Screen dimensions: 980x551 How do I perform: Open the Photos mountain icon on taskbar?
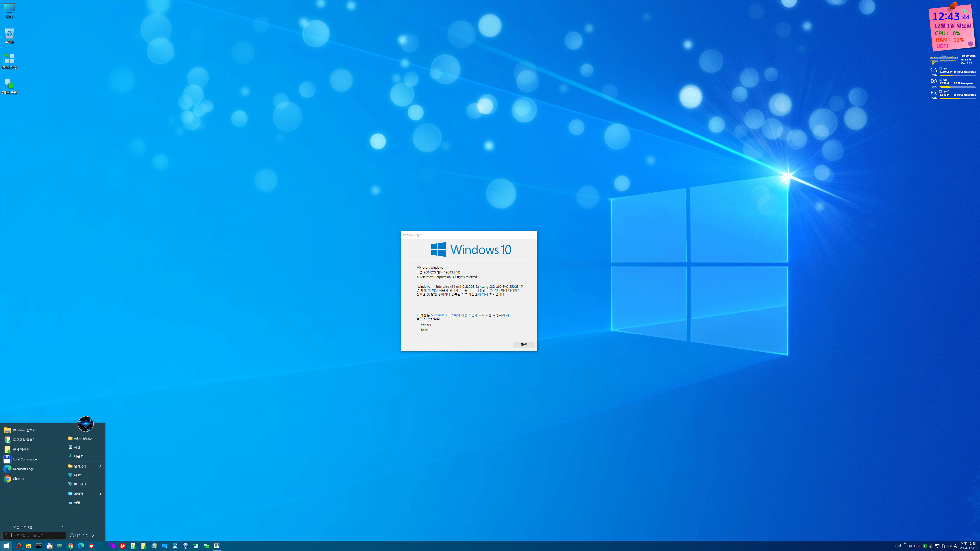tap(175, 546)
